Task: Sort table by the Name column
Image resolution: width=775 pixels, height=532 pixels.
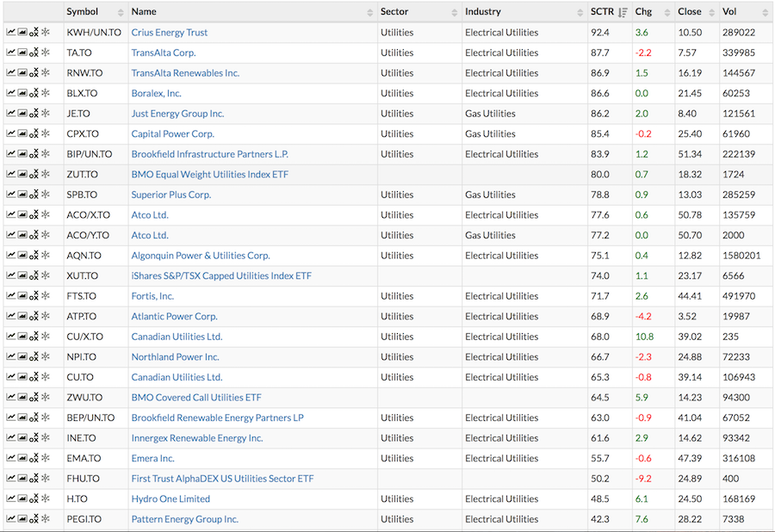Action: (x=252, y=12)
